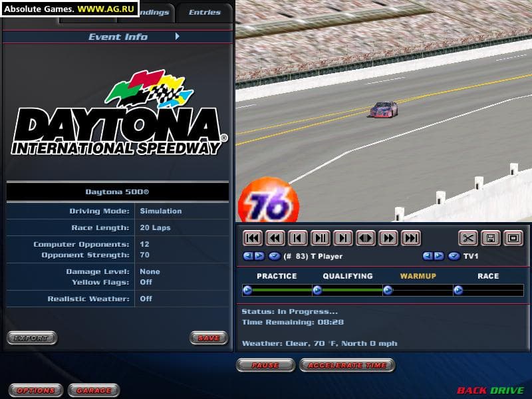Click the Event Info header
Image resolution: width=532 pixels, height=399 pixels.
click(x=118, y=37)
